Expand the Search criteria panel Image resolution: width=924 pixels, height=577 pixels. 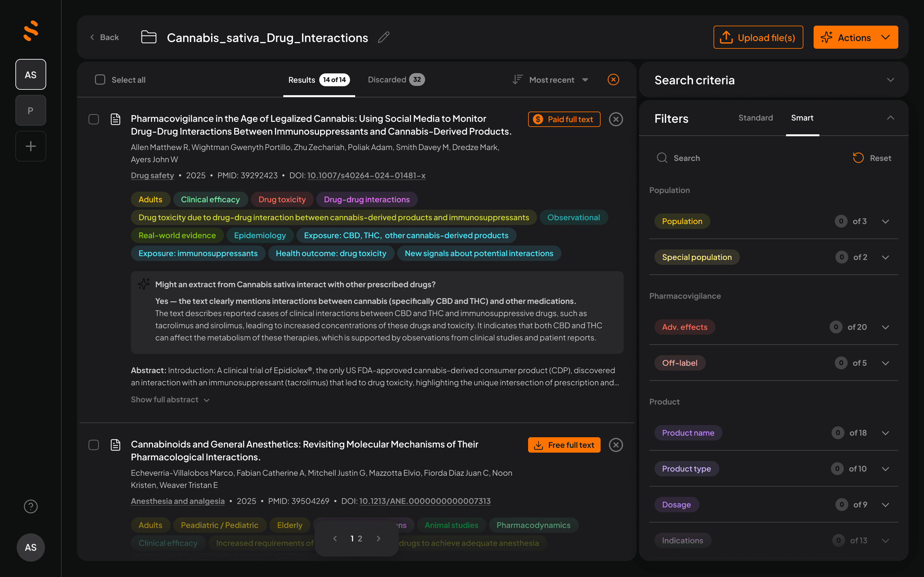[x=890, y=80]
